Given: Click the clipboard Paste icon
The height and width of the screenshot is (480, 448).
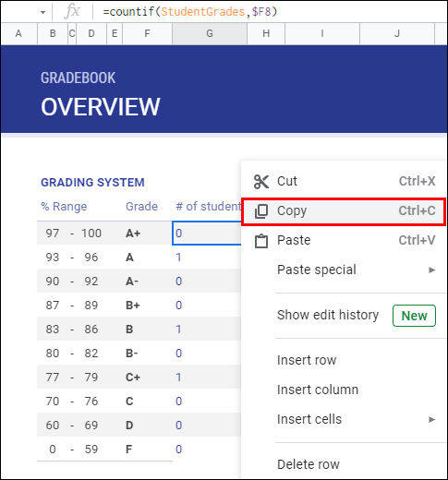Looking at the screenshot, I should point(261,241).
